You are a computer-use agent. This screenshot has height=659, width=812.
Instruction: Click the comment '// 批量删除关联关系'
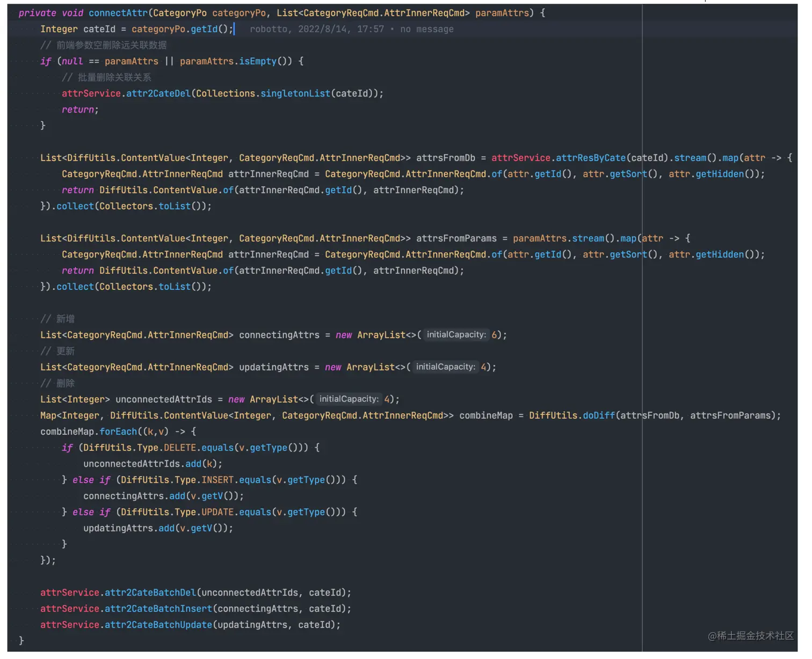pyautogui.click(x=106, y=77)
